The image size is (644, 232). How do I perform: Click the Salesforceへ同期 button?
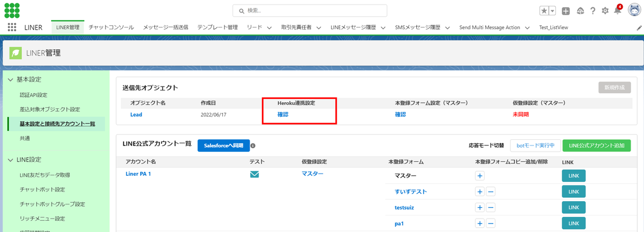224,145
